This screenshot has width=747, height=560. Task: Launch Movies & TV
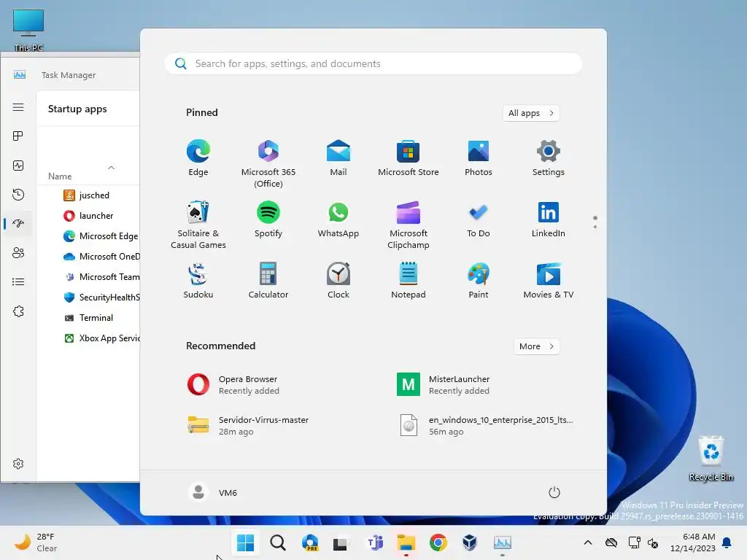549,281
